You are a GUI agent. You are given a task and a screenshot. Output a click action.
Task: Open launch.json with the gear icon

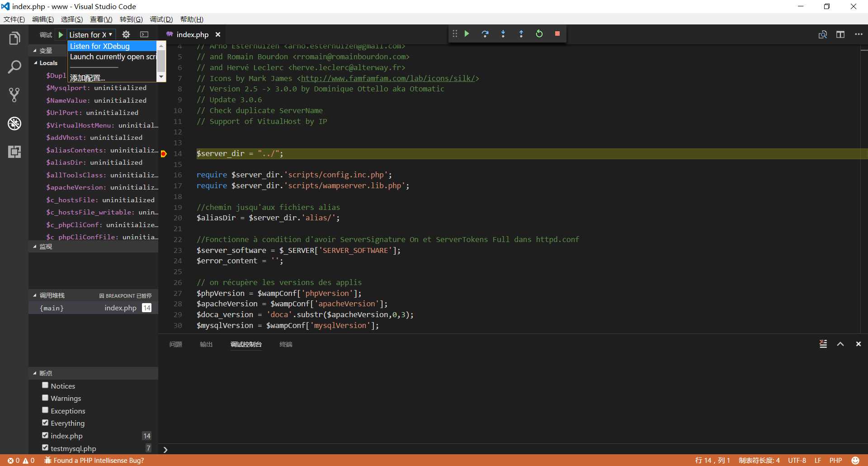126,34
